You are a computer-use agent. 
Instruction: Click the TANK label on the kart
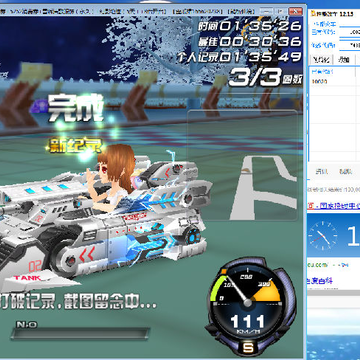point(27,278)
